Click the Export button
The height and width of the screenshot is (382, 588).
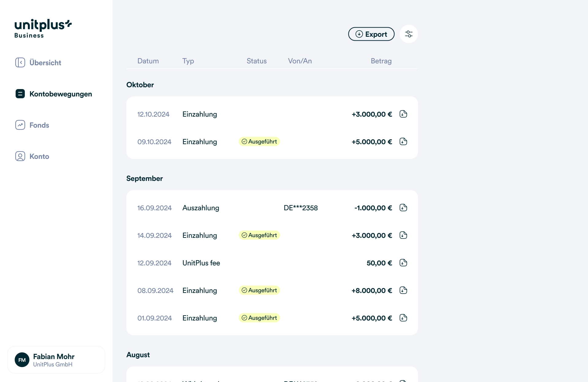[x=371, y=34]
